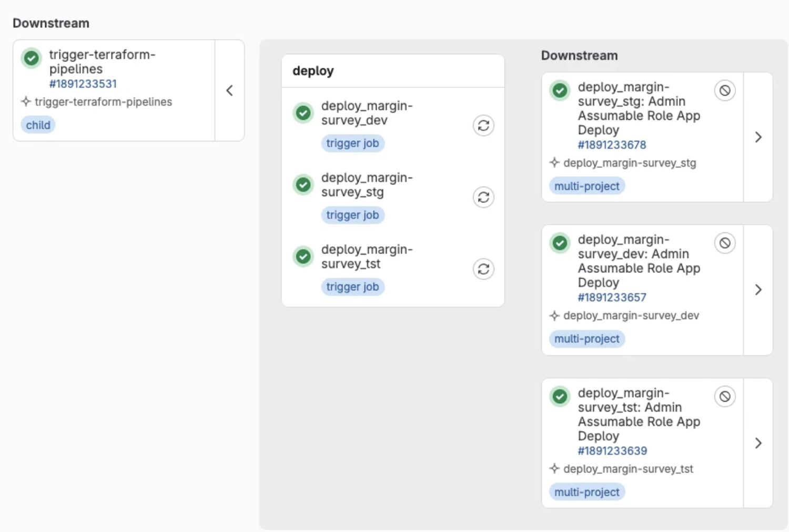Cancel the deploy_margin-survey_dev Admin downstream pipeline
789x532 pixels.
tap(725, 243)
